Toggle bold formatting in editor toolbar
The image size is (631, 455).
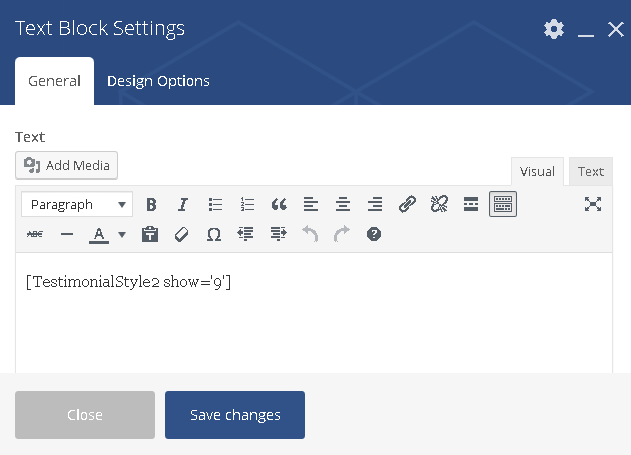click(x=151, y=205)
